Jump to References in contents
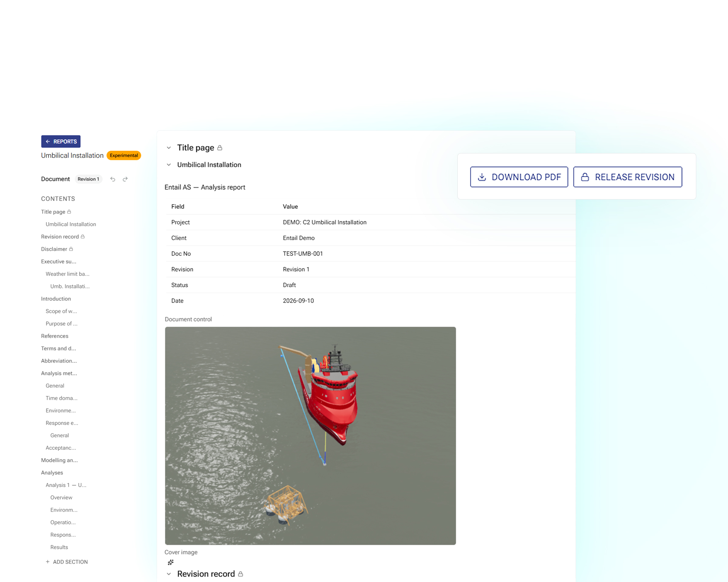This screenshot has height=582, width=728. point(55,336)
